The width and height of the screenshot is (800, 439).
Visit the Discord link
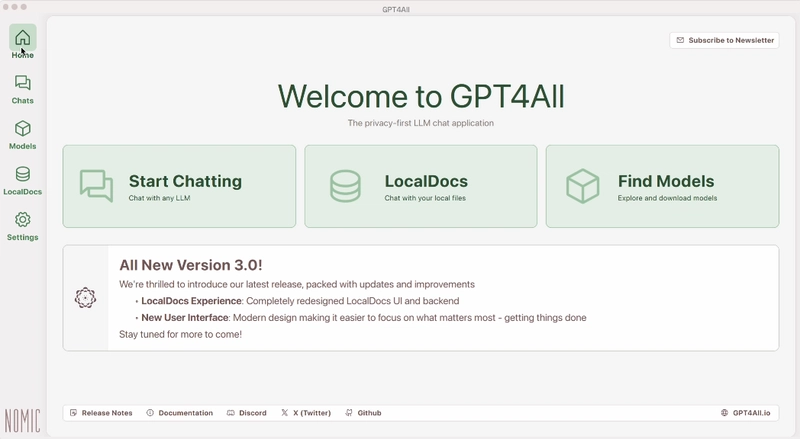247,413
